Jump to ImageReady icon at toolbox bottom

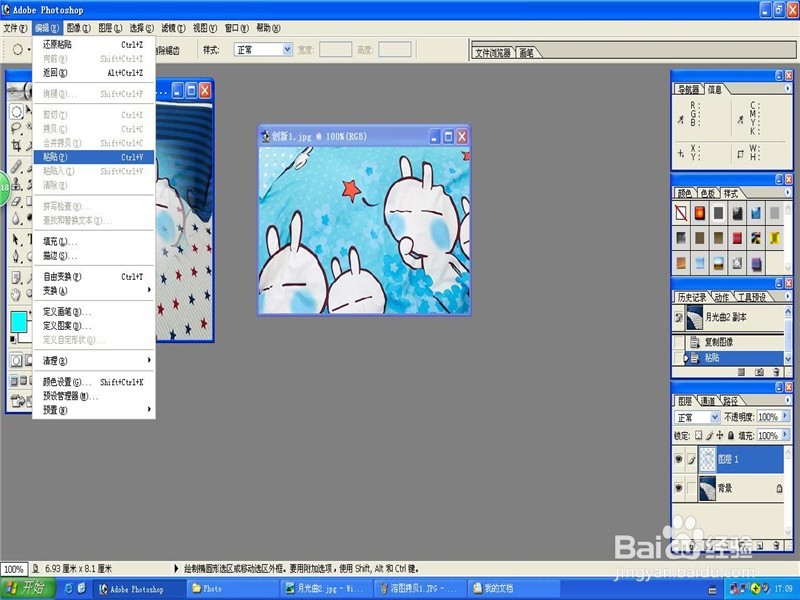18,401
